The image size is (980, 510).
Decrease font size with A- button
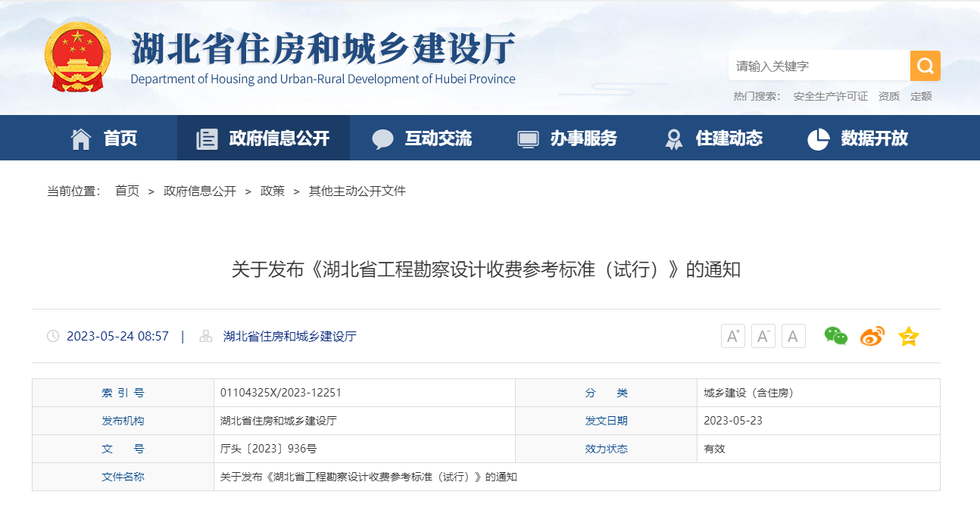(763, 336)
